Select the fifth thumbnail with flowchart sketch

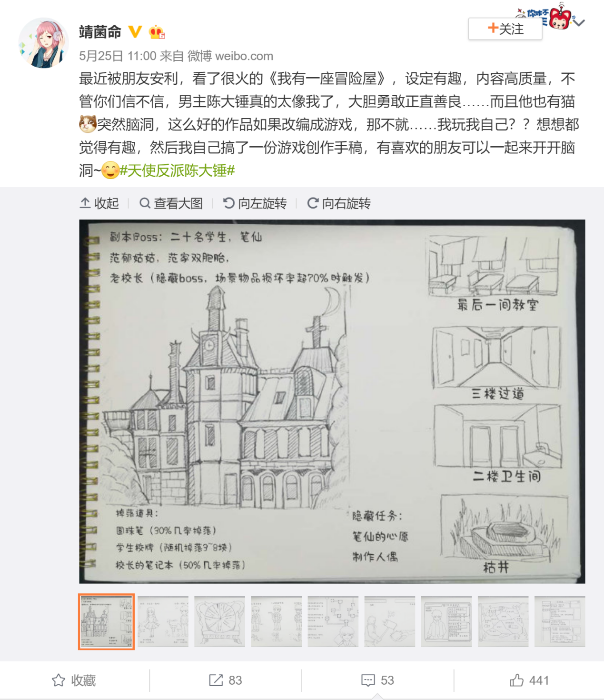333,621
